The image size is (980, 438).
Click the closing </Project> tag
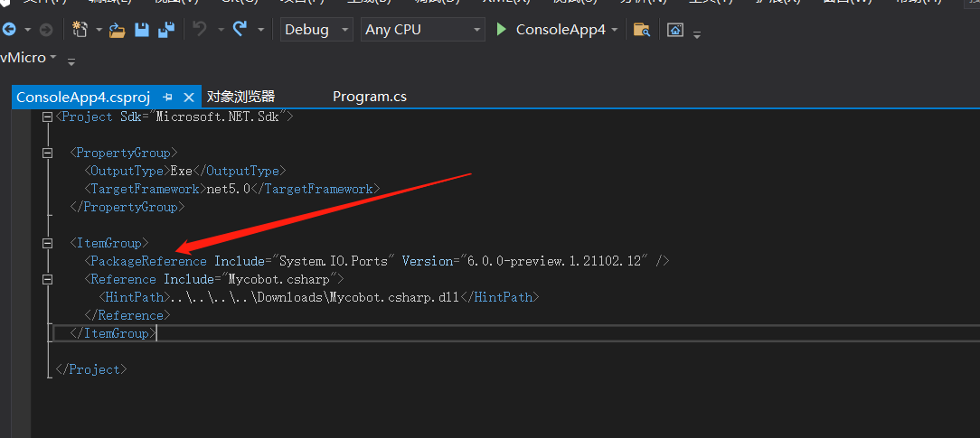91,369
